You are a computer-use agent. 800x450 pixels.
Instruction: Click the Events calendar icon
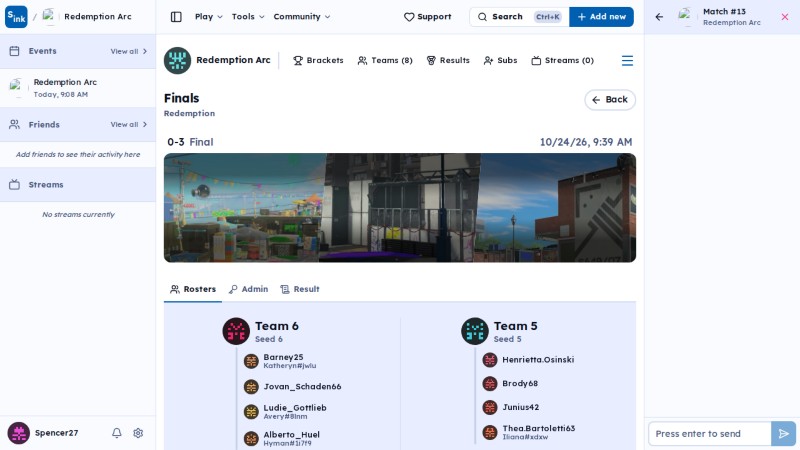pos(14,51)
